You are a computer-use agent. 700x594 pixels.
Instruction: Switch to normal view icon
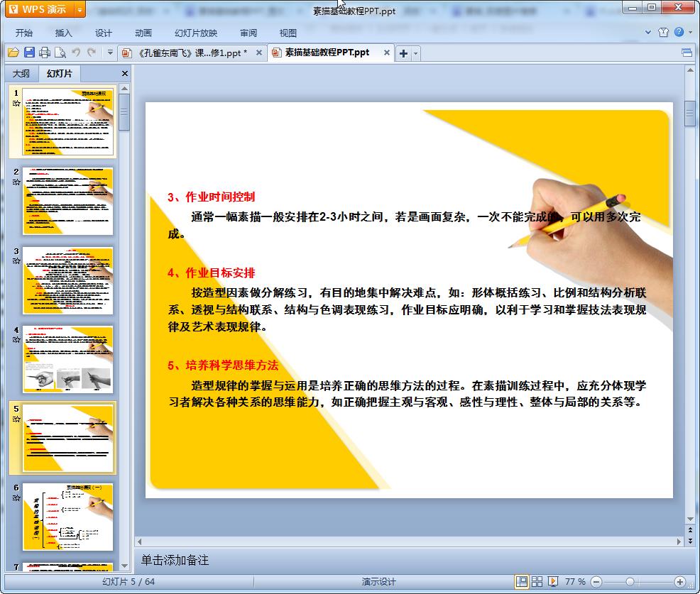click(x=521, y=581)
